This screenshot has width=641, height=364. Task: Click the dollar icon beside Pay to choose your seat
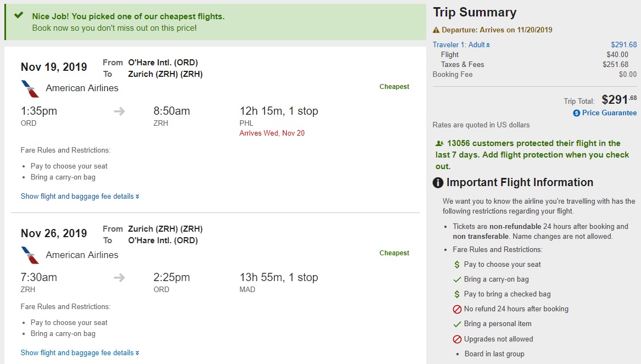coord(456,265)
